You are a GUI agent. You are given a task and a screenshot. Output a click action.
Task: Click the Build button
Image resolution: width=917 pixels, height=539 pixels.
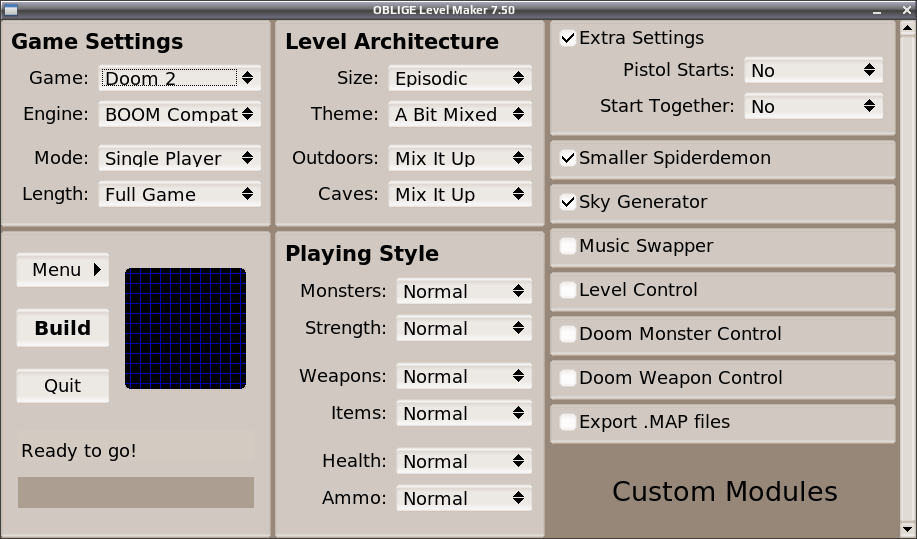[63, 328]
